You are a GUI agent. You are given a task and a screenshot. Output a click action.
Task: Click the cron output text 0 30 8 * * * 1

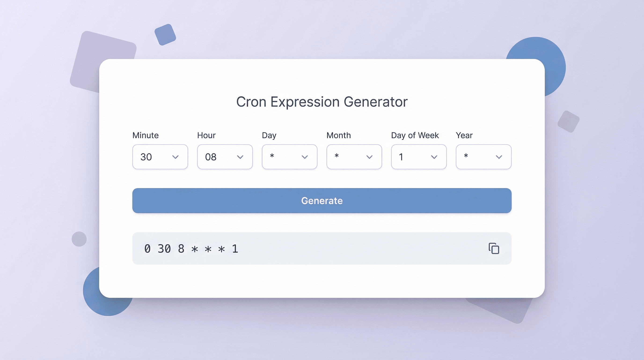pyautogui.click(x=191, y=249)
